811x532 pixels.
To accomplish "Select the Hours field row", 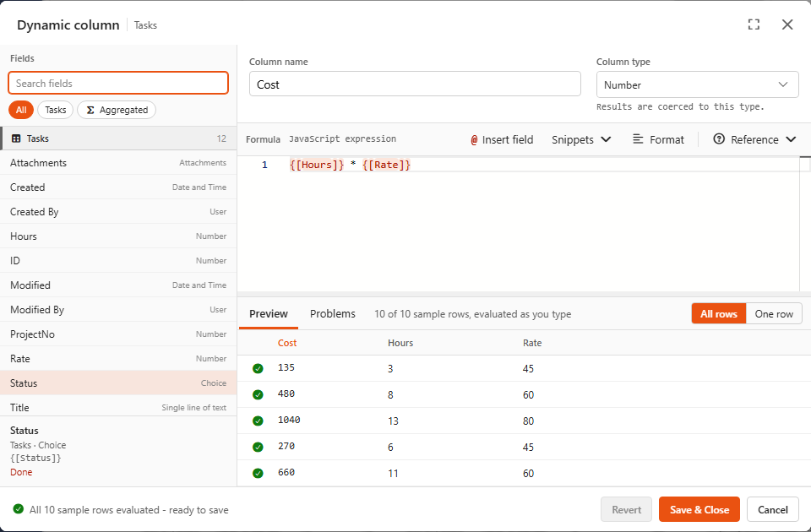I will click(x=118, y=236).
